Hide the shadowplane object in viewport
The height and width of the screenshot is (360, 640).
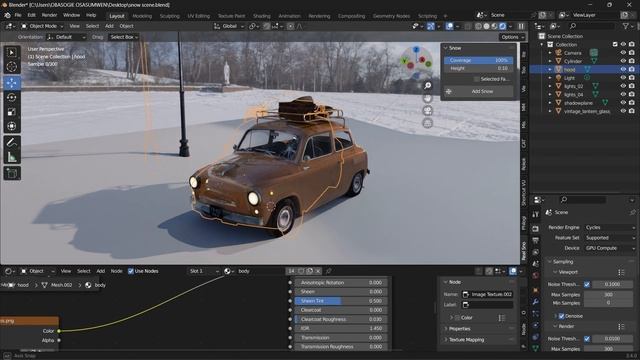coord(623,103)
